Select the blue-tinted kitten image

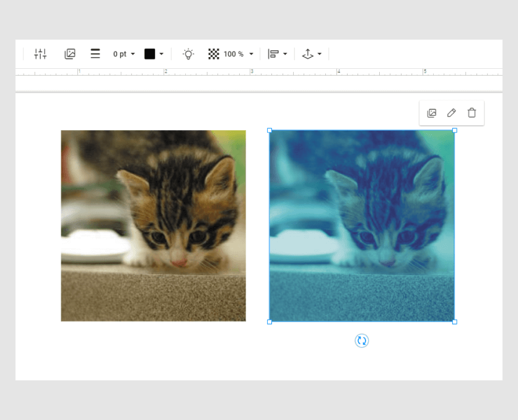click(x=362, y=225)
